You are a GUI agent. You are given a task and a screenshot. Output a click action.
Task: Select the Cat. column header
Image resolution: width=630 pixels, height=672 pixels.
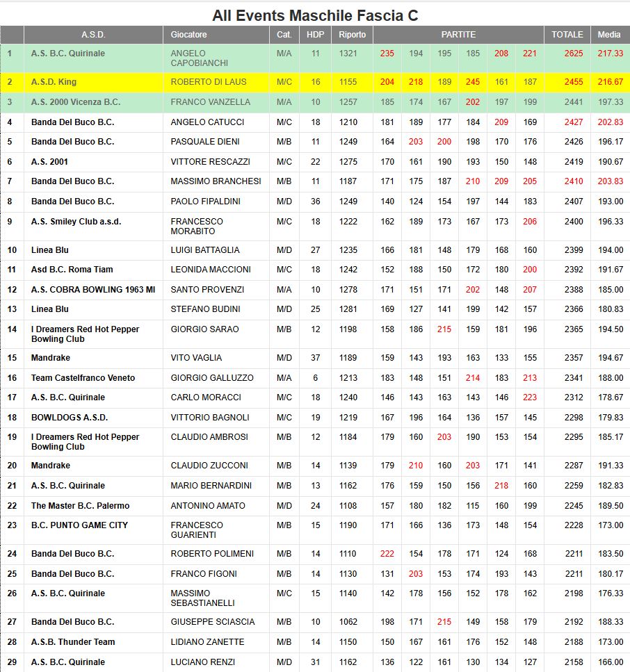tap(284, 35)
